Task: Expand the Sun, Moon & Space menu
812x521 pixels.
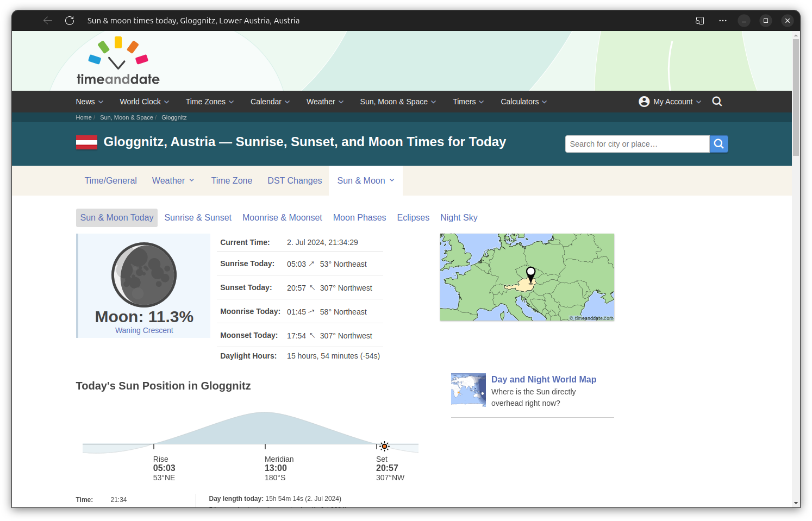Action: [398, 102]
